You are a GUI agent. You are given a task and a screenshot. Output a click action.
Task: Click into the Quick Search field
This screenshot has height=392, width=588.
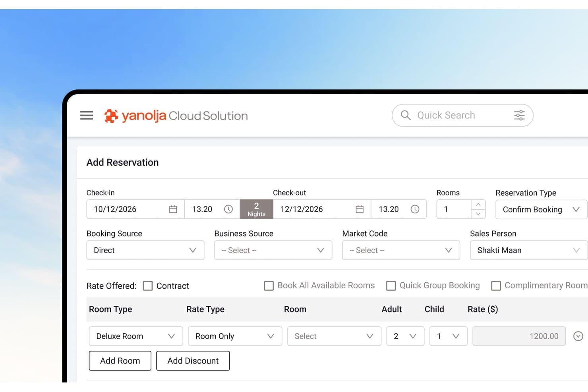coord(462,115)
